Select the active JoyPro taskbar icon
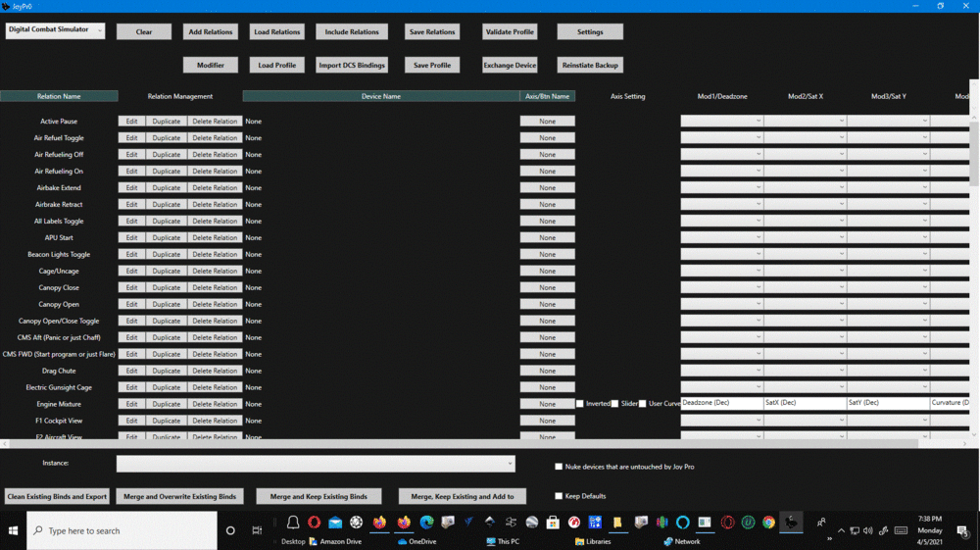The width and height of the screenshot is (980, 550). coord(791,522)
